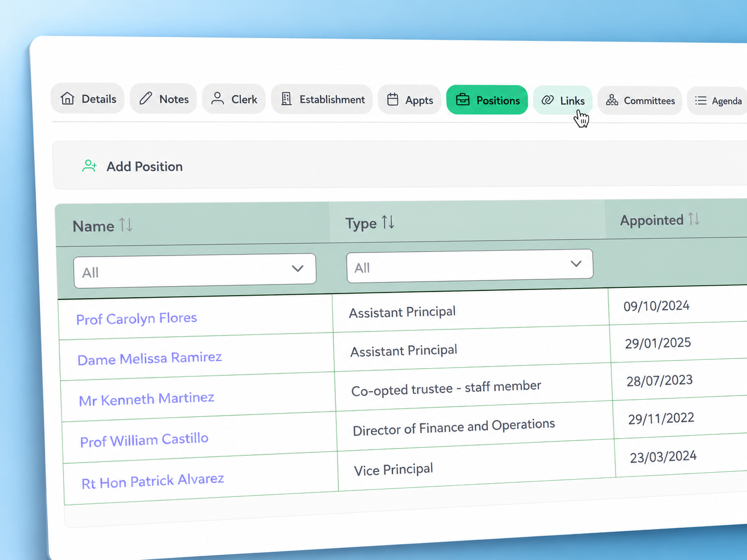Sort the table by Type arrows
The width and height of the screenshot is (747, 560).
(388, 222)
